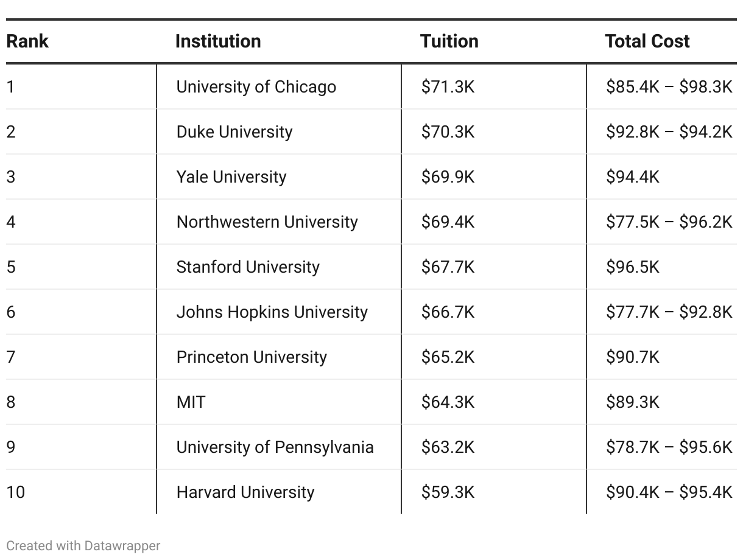Click the Total Cost column header
This screenshot has height=560, width=743.
tap(647, 41)
